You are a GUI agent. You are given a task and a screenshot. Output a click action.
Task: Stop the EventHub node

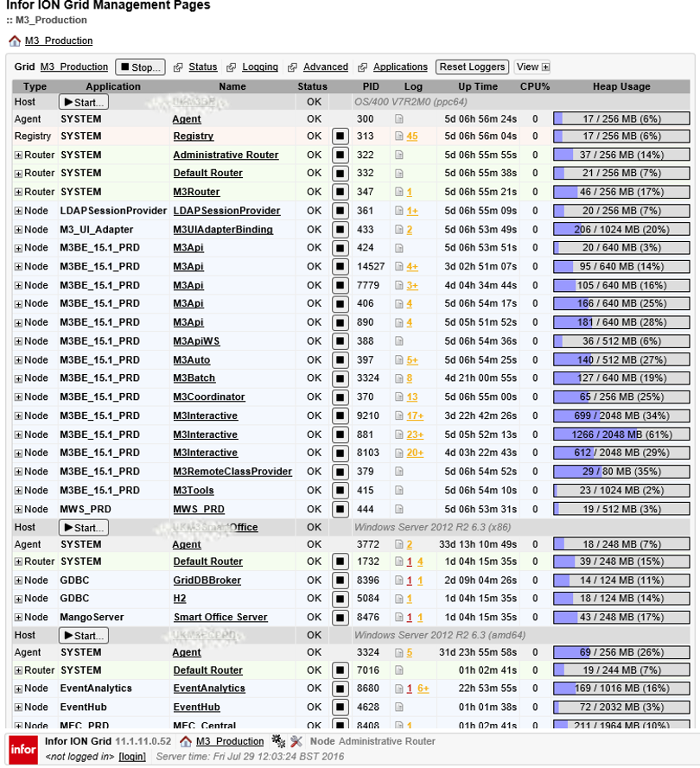tap(340, 708)
